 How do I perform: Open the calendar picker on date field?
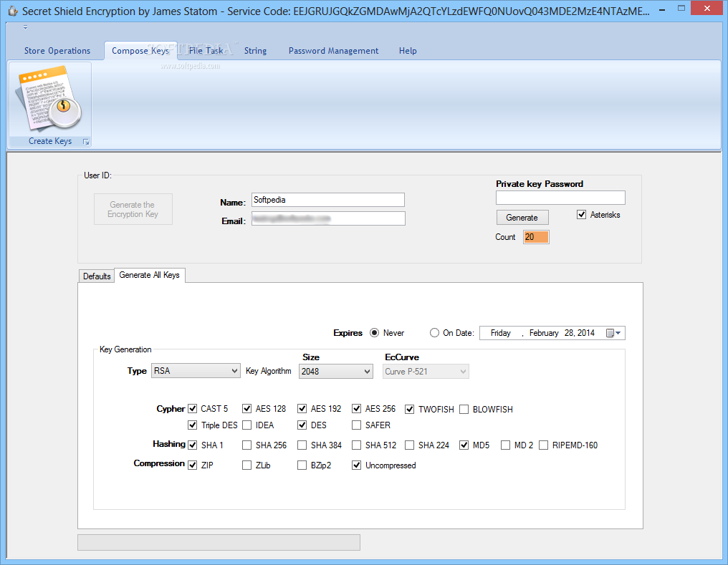point(614,333)
